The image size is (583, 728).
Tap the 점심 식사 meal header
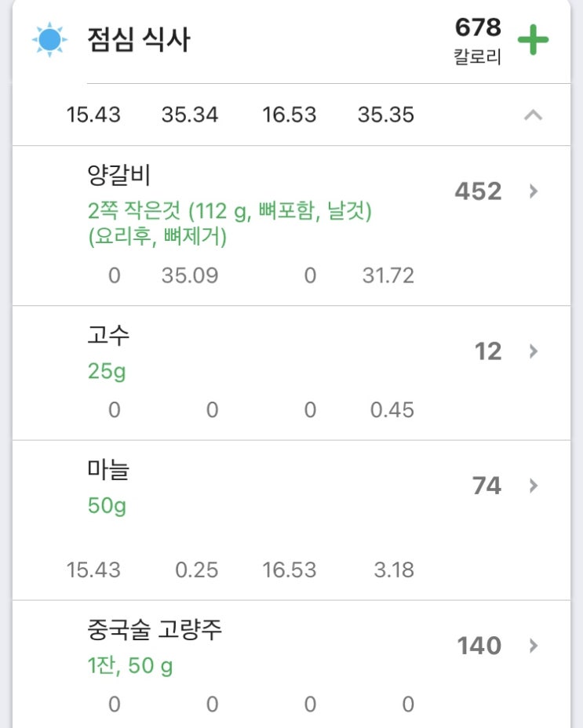coord(139,40)
